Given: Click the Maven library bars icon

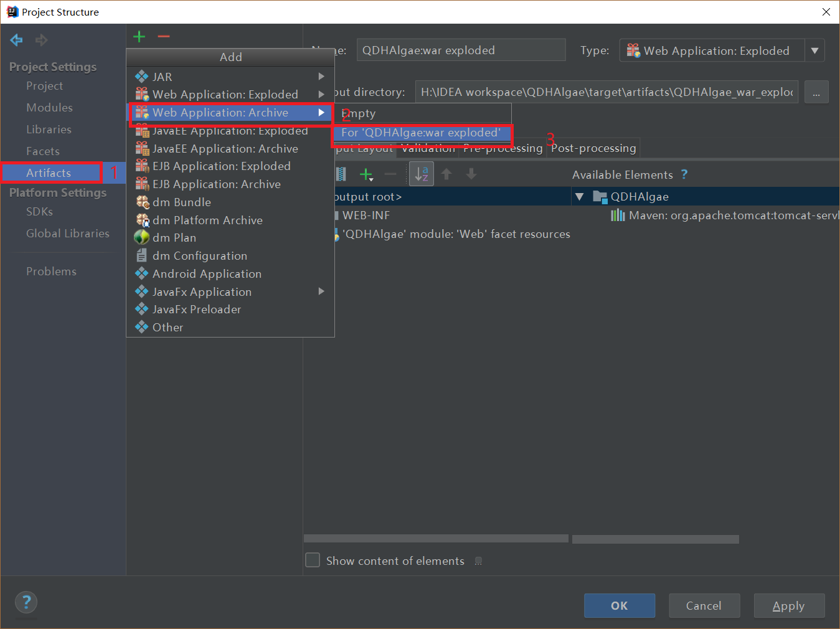Looking at the screenshot, I should point(618,215).
